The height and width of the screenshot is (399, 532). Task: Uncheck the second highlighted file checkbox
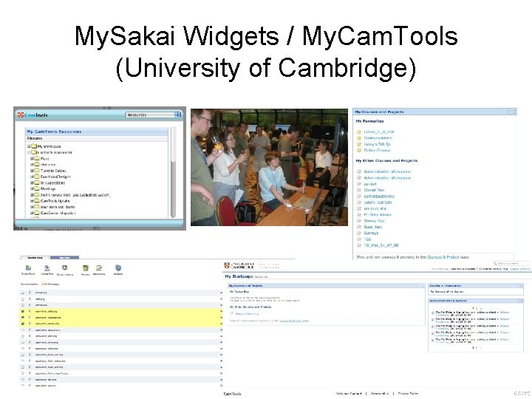23,318
